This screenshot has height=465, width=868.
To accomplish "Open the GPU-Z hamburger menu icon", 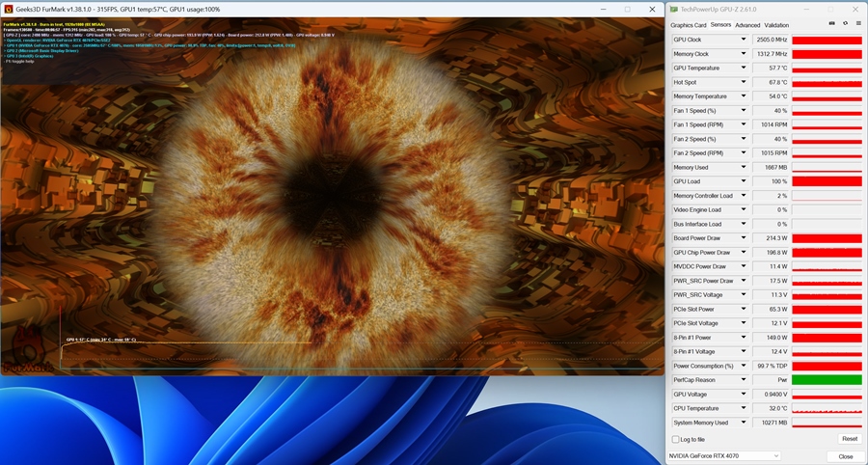I will 858,24.
